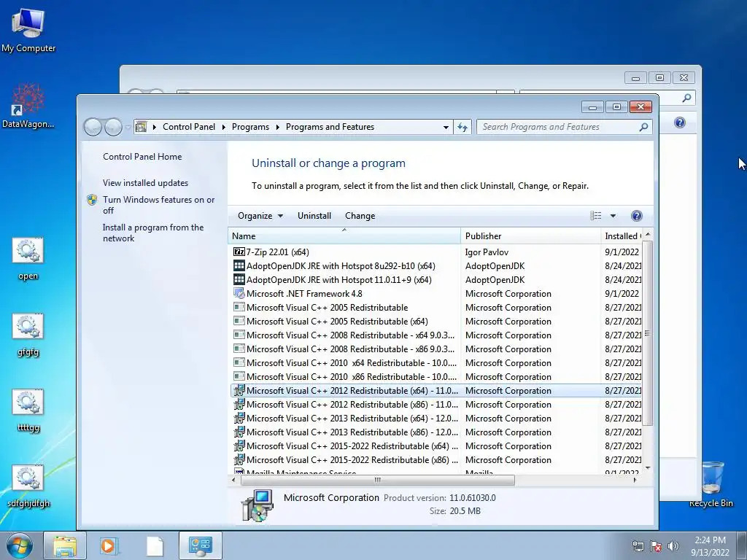Open Turn Windows features on or off
Screen dimensions: 747x560
[158, 205]
